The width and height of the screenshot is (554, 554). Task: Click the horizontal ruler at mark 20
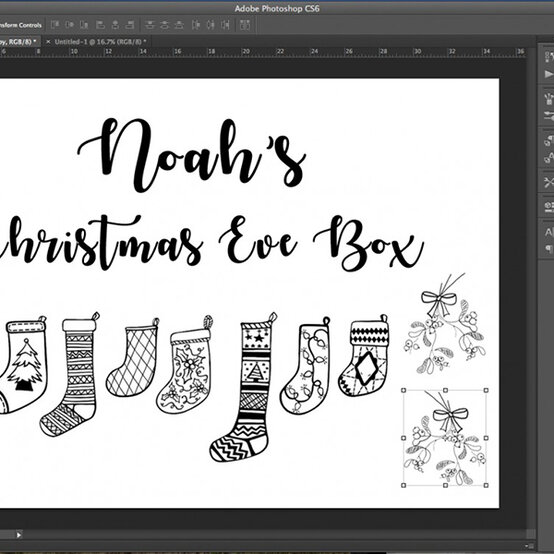point(246,52)
